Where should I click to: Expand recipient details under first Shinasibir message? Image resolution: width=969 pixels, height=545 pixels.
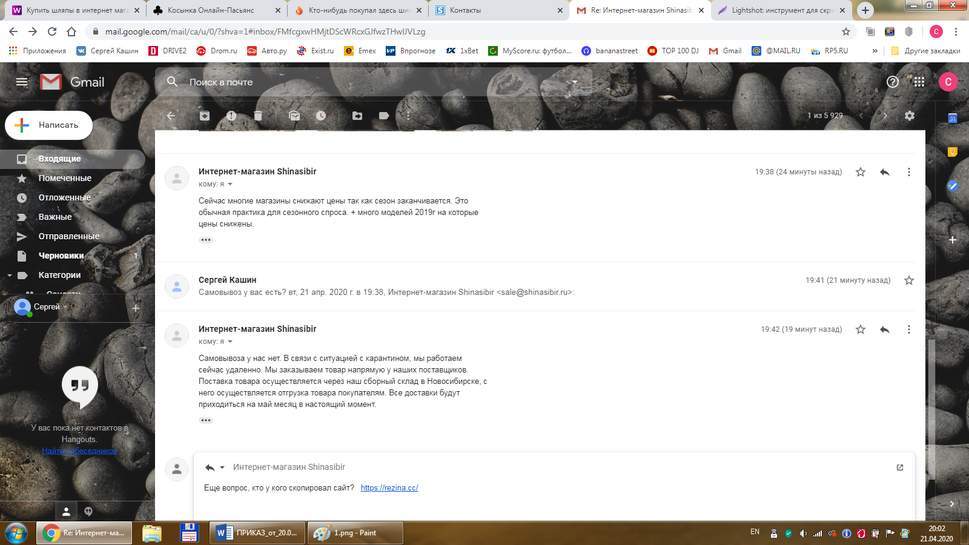pos(230,185)
